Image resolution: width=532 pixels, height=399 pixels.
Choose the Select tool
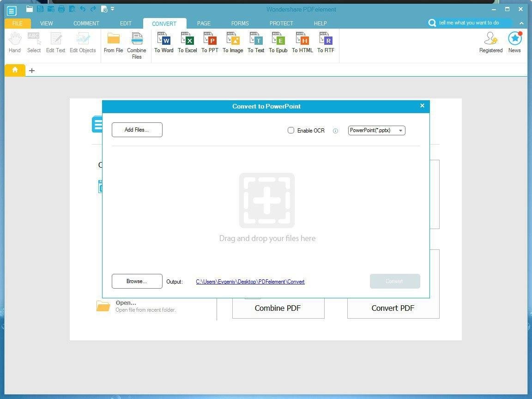(34, 42)
